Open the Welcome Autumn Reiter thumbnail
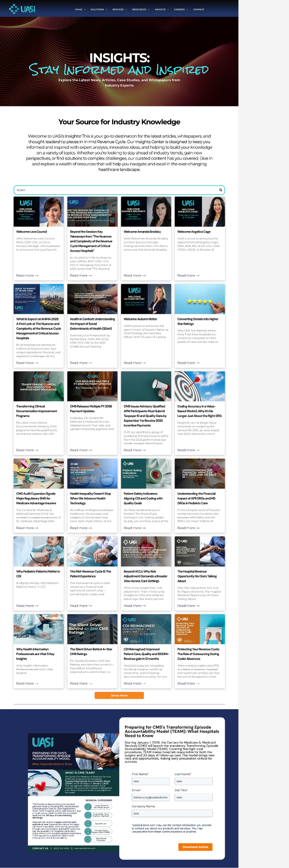Image resolution: width=289 pixels, height=868 pixels. pyautogui.click(x=146, y=299)
